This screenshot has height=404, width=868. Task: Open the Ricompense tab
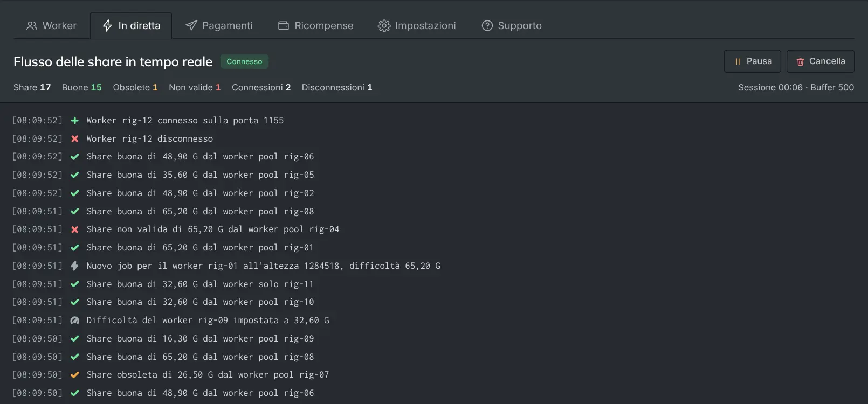(315, 26)
